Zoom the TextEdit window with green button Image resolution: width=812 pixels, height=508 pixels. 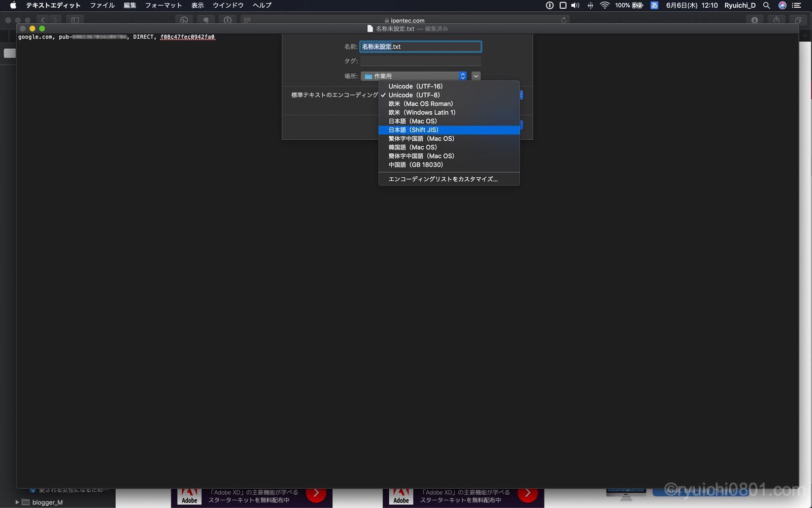[x=42, y=29]
